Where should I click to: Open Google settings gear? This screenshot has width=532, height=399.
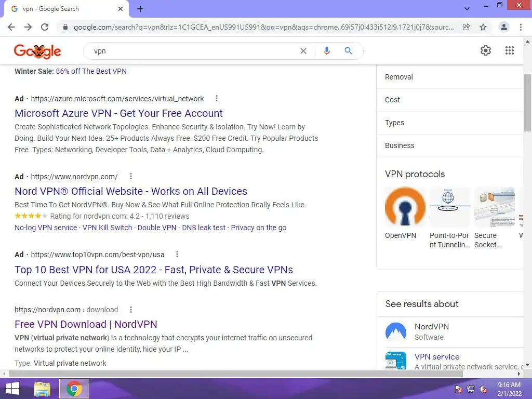click(486, 50)
